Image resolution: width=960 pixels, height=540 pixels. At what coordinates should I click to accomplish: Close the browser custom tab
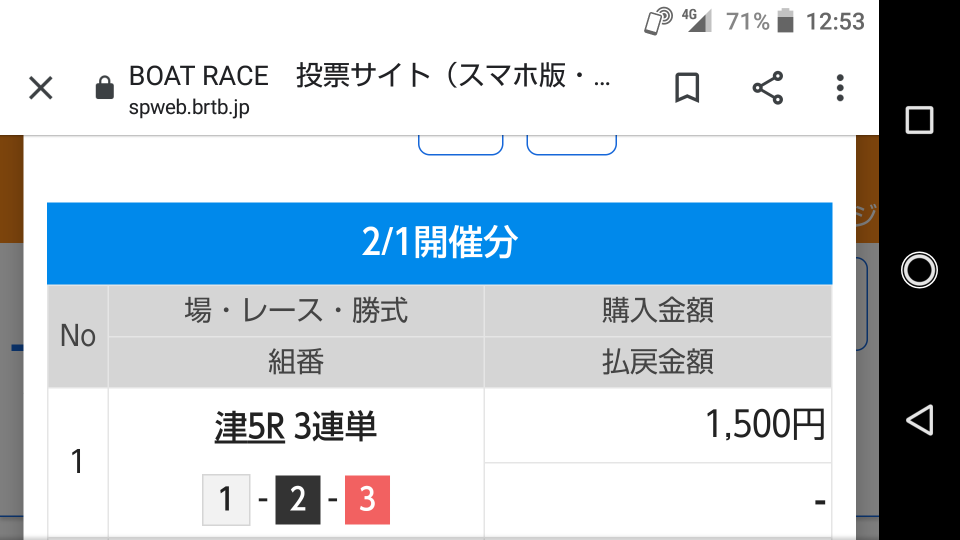pos(41,88)
